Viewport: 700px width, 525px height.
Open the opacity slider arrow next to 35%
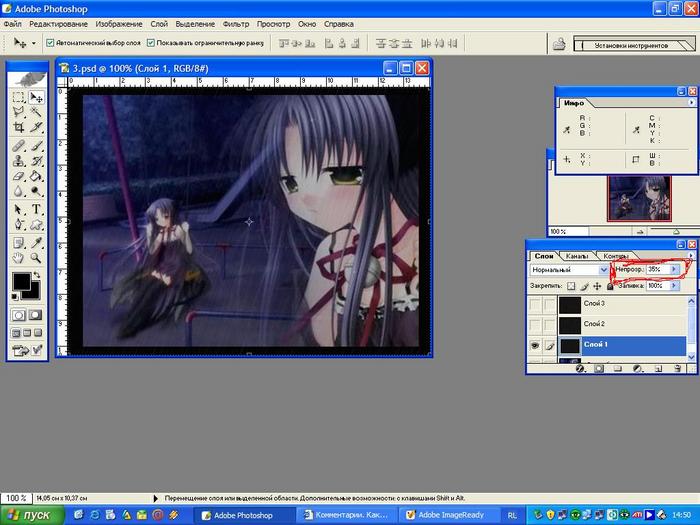pos(675,269)
